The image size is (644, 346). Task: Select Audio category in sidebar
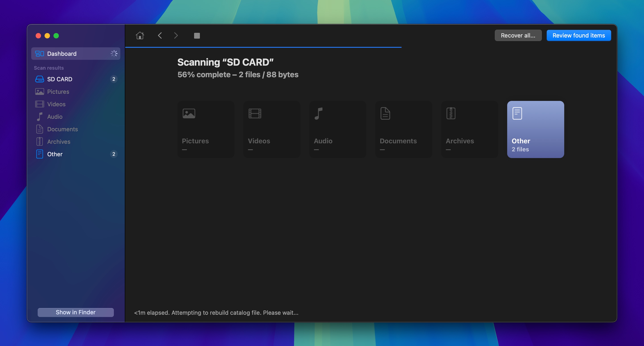(x=55, y=117)
